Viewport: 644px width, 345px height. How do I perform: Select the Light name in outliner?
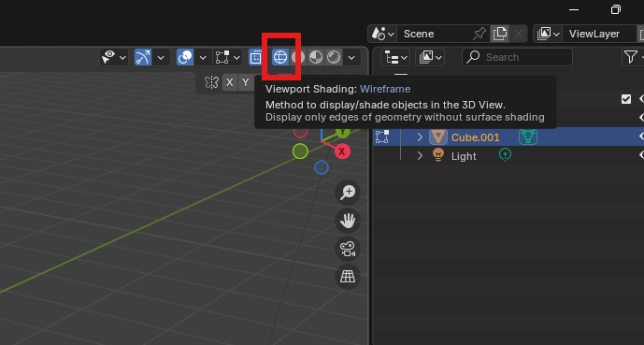point(464,156)
